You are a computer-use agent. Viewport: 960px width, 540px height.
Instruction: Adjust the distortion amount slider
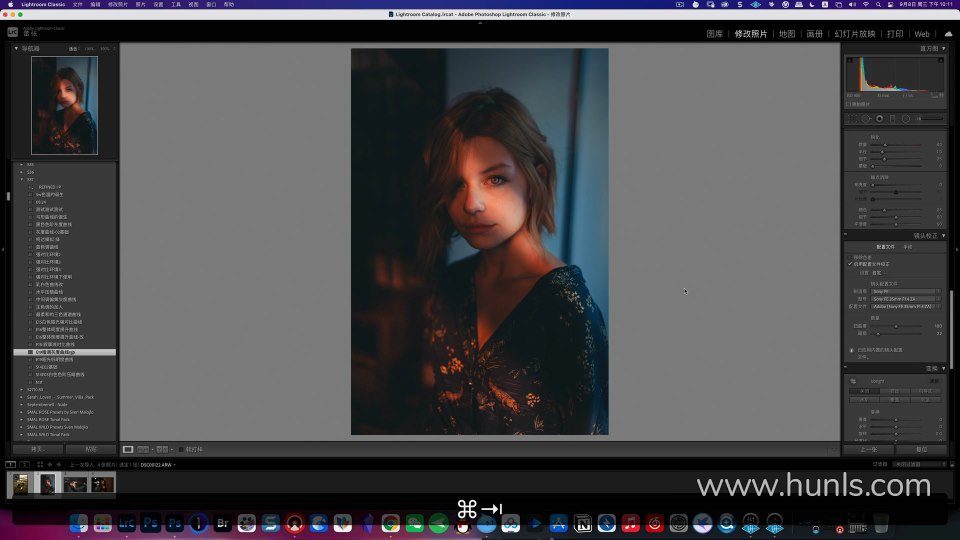click(x=896, y=326)
